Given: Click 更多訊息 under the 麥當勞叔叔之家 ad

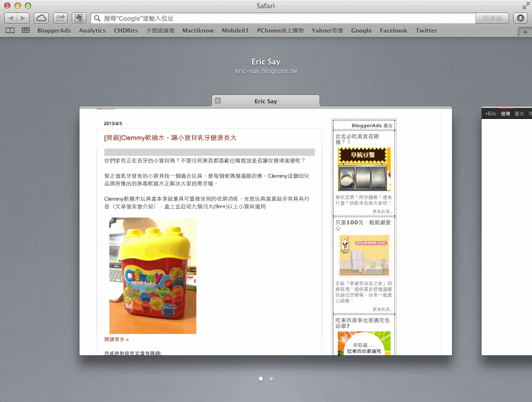Looking at the screenshot, I should (382, 309).
